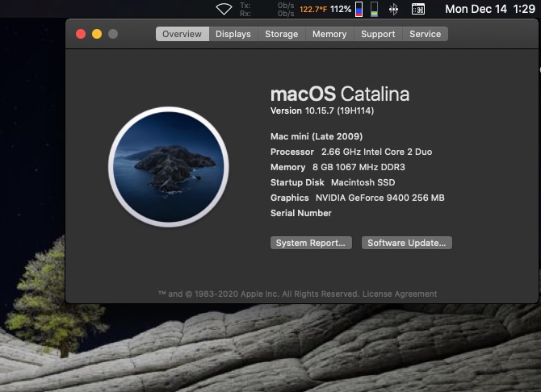This screenshot has height=392, width=541.
Task: Click the 8 GB 1067 MHz DDR3 value
Action: coord(359,167)
